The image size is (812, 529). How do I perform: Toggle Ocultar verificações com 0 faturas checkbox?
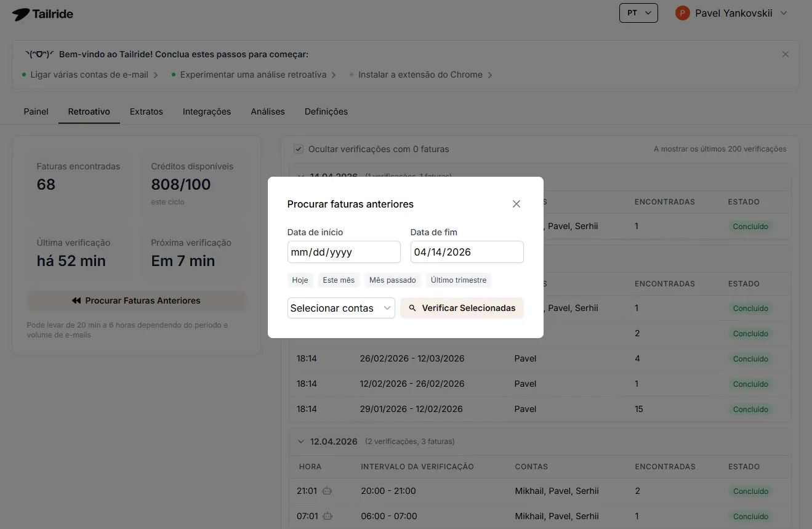point(299,149)
